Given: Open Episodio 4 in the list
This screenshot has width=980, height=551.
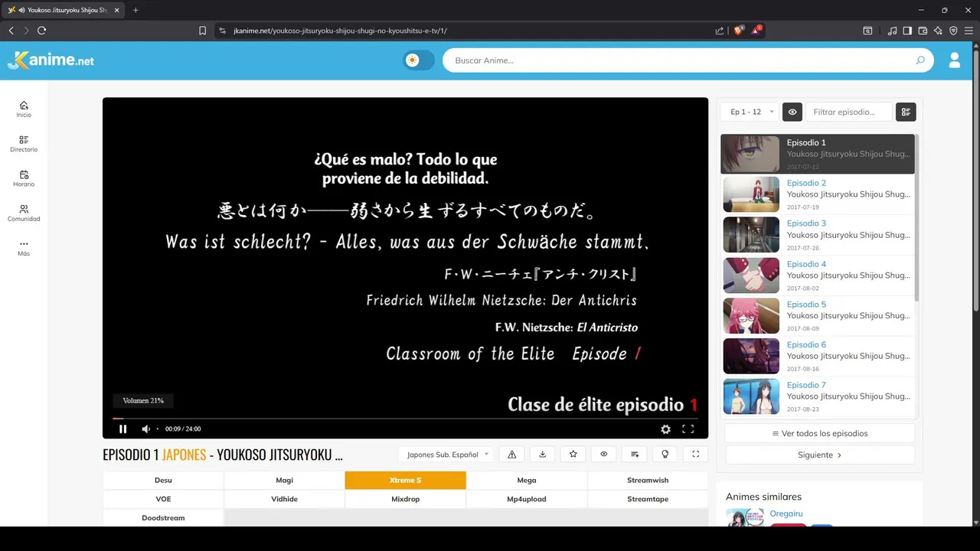Looking at the screenshot, I should point(818,275).
